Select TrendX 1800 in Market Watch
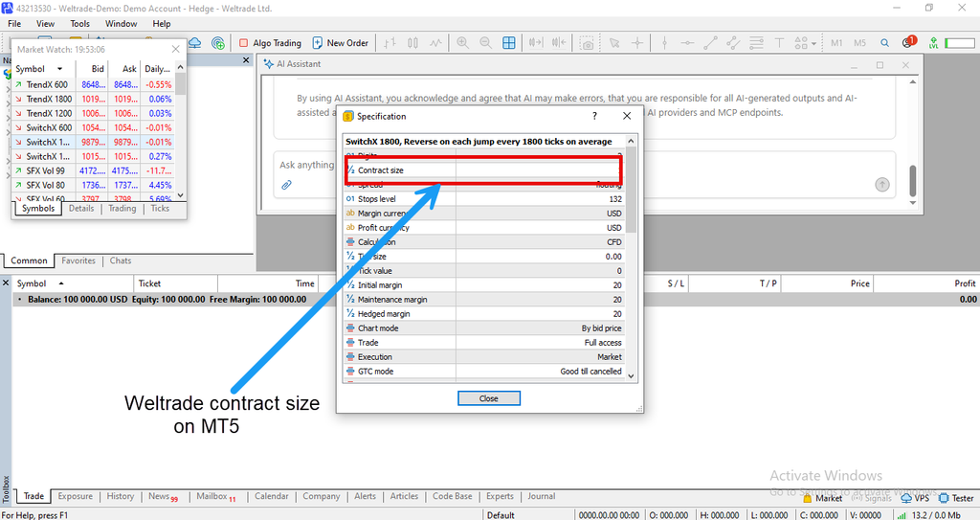The width and height of the screenshot is (980, 520). click(91, 99)
